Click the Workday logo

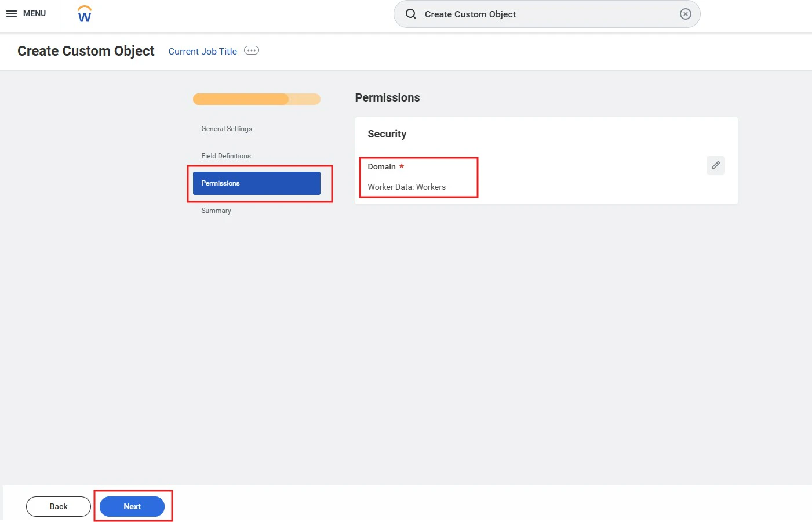point(83,14)
